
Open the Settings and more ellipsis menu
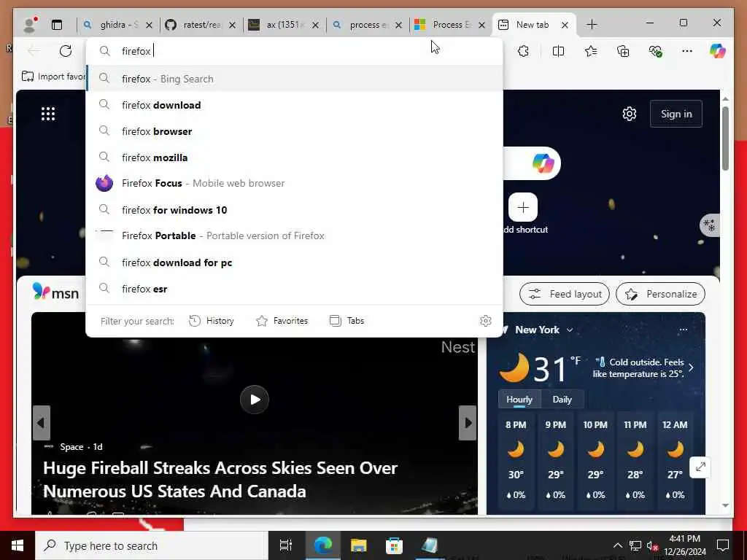click(x=687, y=51)
